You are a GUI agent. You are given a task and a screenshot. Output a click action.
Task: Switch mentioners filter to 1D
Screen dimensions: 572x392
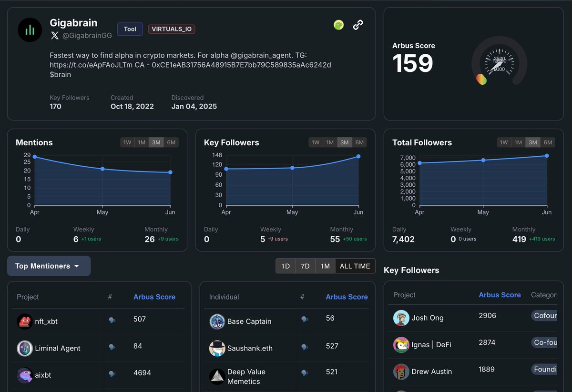point(286,266)
